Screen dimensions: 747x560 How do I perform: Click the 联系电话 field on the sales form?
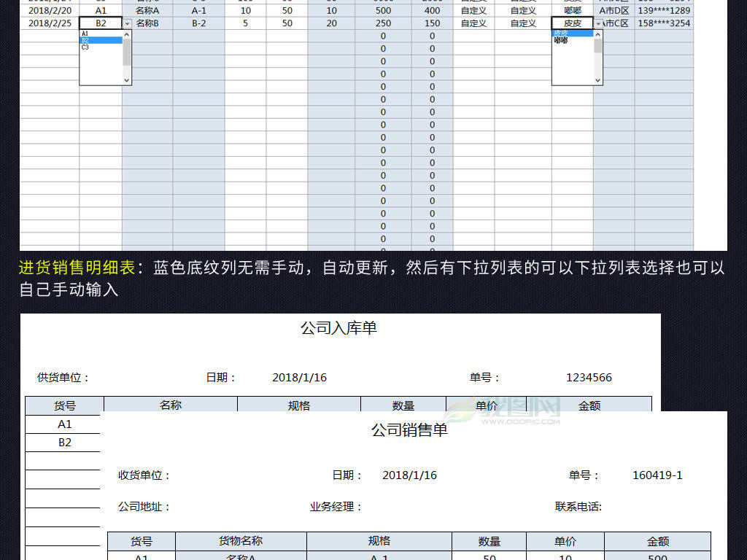pos(635,505)
